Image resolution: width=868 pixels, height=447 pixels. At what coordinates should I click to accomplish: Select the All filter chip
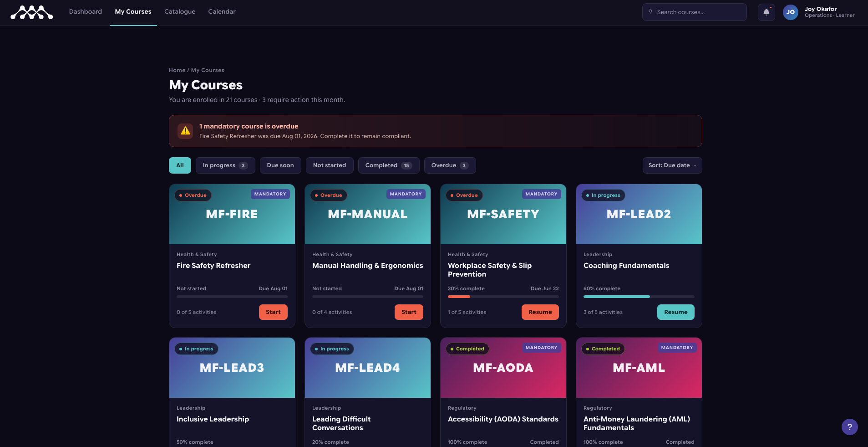tap(180, 165)
